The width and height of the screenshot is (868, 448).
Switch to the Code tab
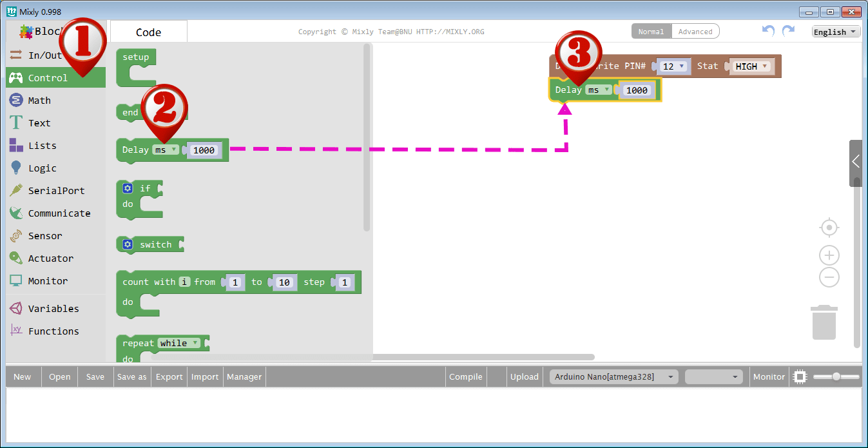[148, 31]
